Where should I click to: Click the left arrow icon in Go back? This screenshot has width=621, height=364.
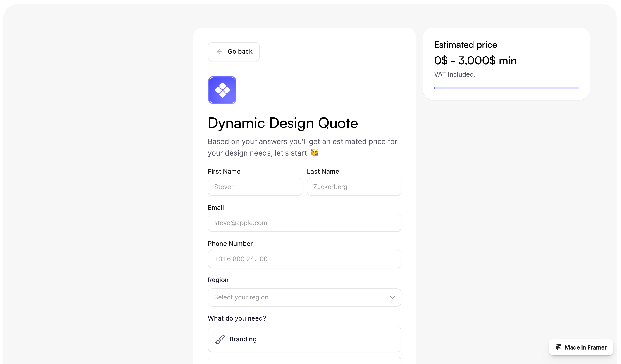[x=219, y=52]
